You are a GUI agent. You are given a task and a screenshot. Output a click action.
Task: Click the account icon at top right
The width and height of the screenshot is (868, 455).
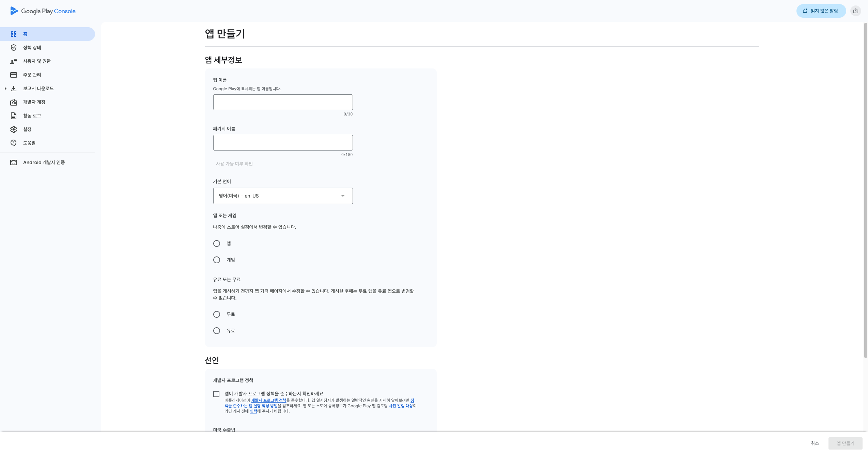855,11
